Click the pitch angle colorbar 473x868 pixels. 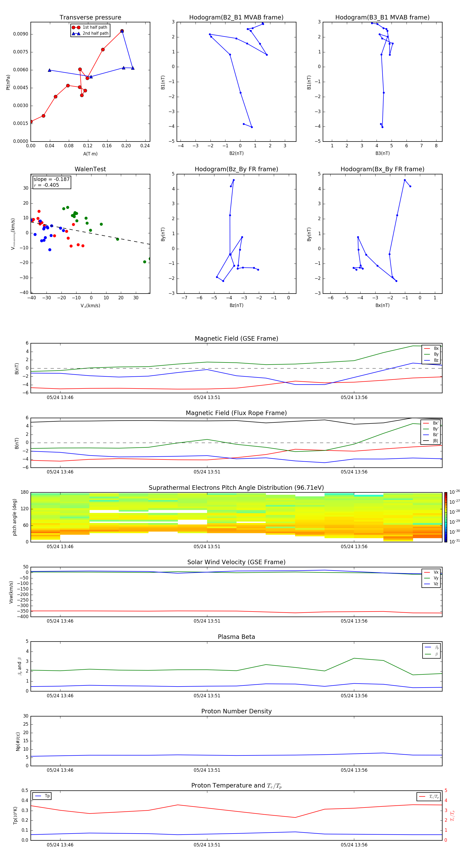446,518
